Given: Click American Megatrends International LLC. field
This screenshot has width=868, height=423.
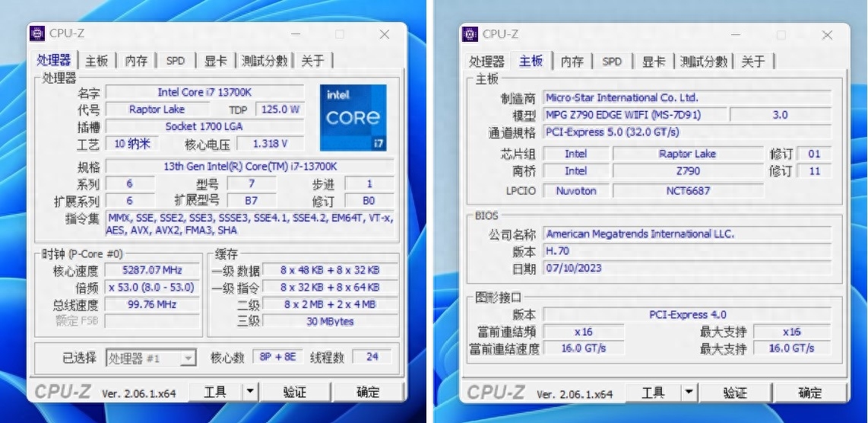Looking at the screenshot, I should [687, 234].
